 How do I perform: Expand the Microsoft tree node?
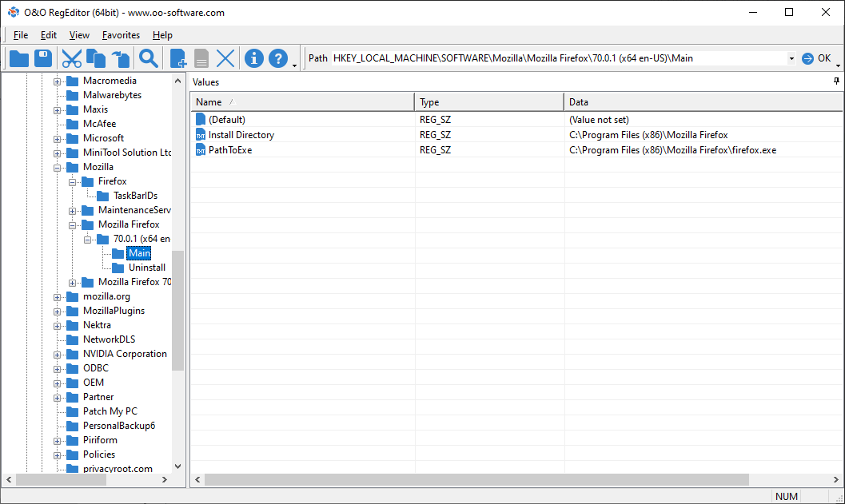(57, 140)
